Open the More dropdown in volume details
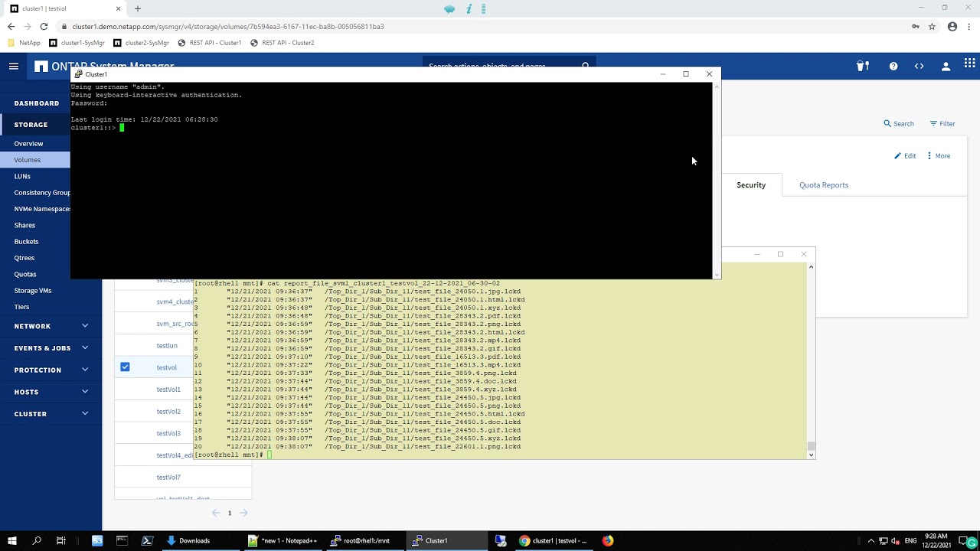 [939, 156]
